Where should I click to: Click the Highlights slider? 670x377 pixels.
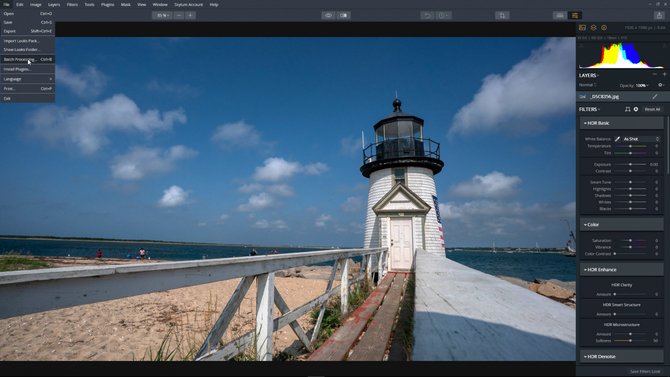[631, 189]
